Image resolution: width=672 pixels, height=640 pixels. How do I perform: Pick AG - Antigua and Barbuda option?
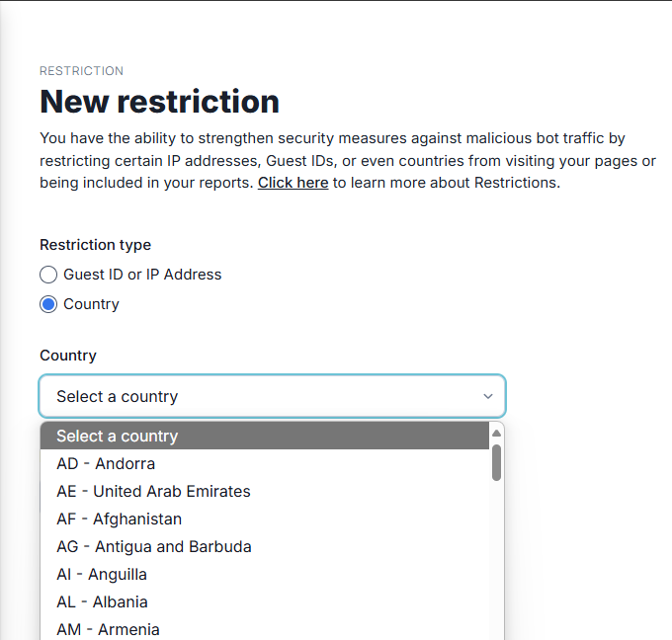265,546
